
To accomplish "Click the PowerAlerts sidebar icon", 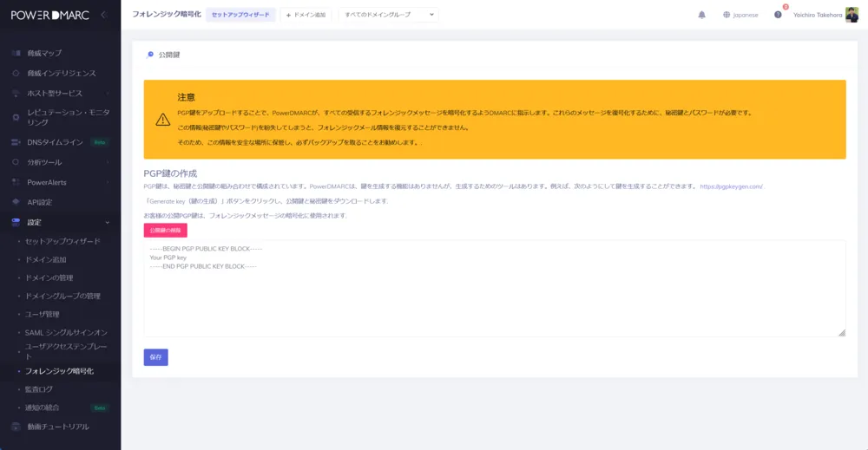I will 16,182.
